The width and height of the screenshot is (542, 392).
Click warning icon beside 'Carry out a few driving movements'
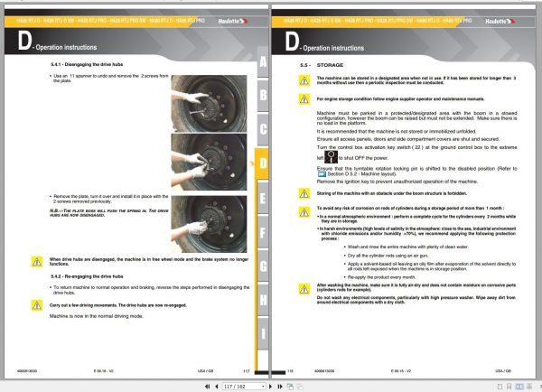[37, 305]
